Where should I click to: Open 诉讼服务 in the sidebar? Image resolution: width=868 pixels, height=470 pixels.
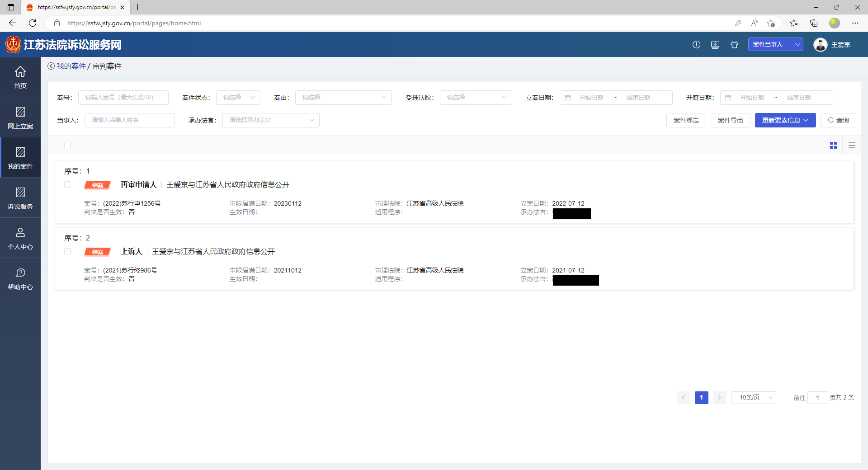20,198
